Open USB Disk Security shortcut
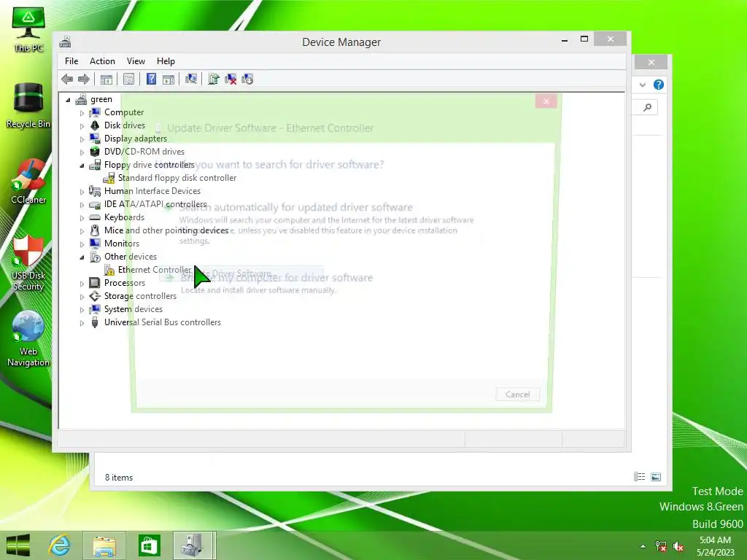 pyautogui.click(x=28, y=262)
